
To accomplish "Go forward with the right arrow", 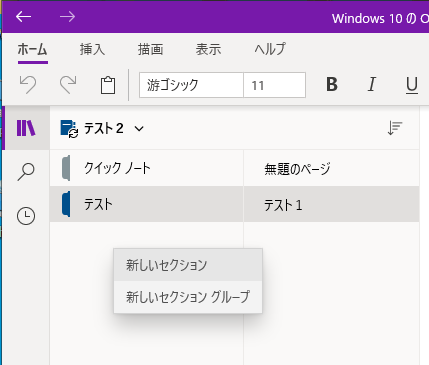I will tap(67, 17).
